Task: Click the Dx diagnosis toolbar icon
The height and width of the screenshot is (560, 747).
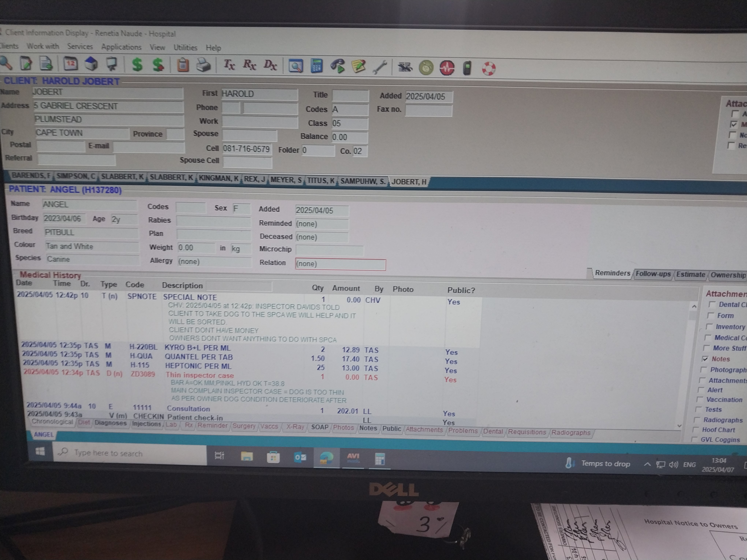Action: tap(270, 65)
